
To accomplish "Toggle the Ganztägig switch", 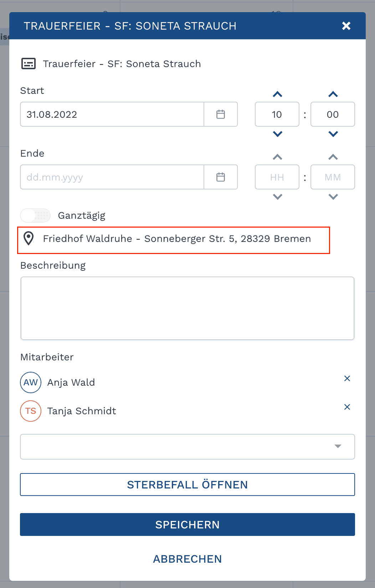I will tap(35, 216).
